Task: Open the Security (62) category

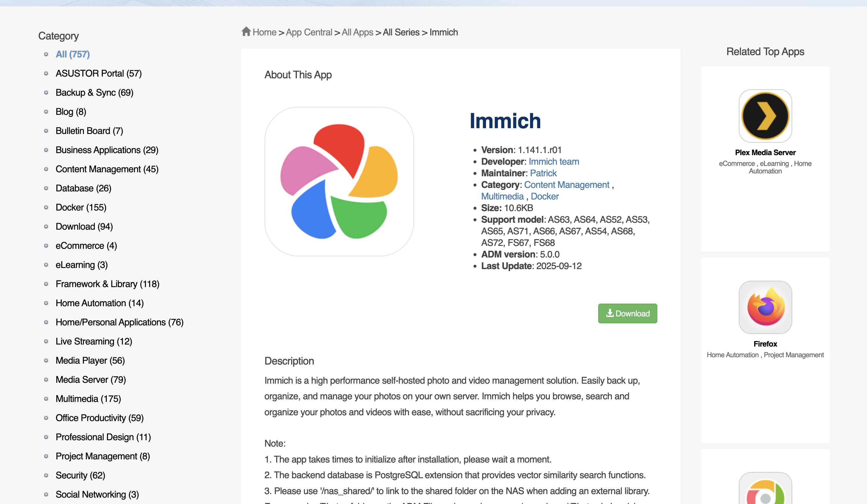Action: (x=80, y=475)
